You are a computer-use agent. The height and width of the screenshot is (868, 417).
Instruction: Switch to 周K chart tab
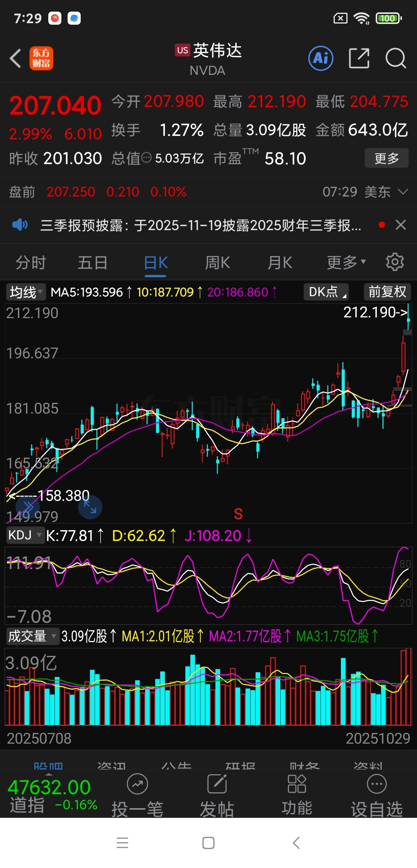click(217, 263)
